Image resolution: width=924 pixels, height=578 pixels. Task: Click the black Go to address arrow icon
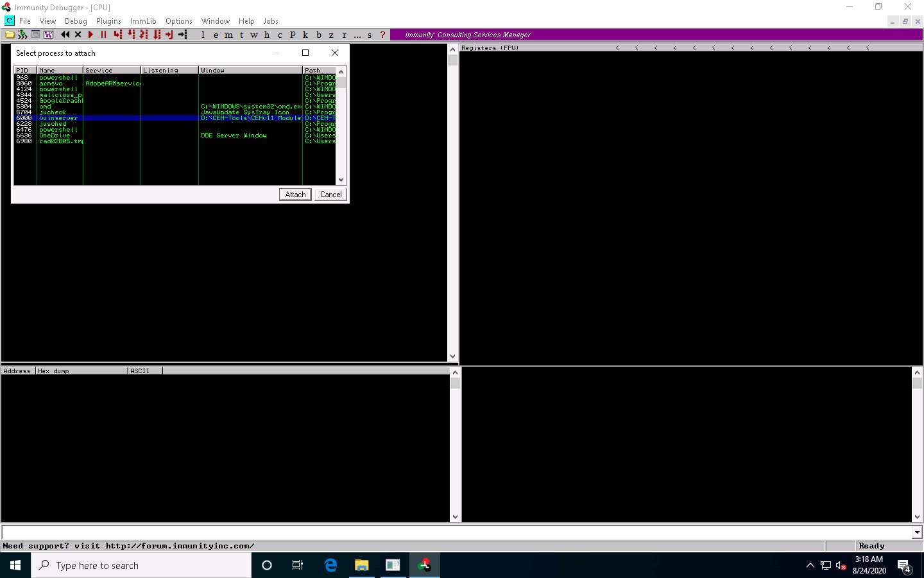tap(183, 35)
